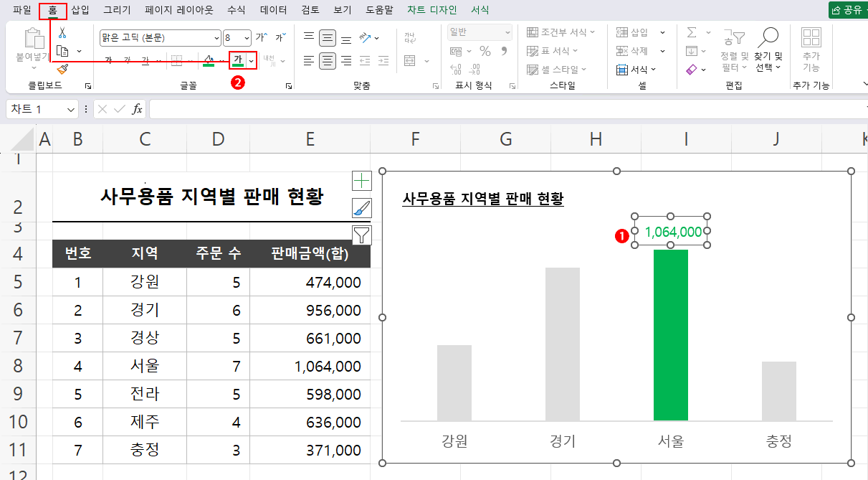Toggle Middle Align vertical alignment

[x=328, y=38]
